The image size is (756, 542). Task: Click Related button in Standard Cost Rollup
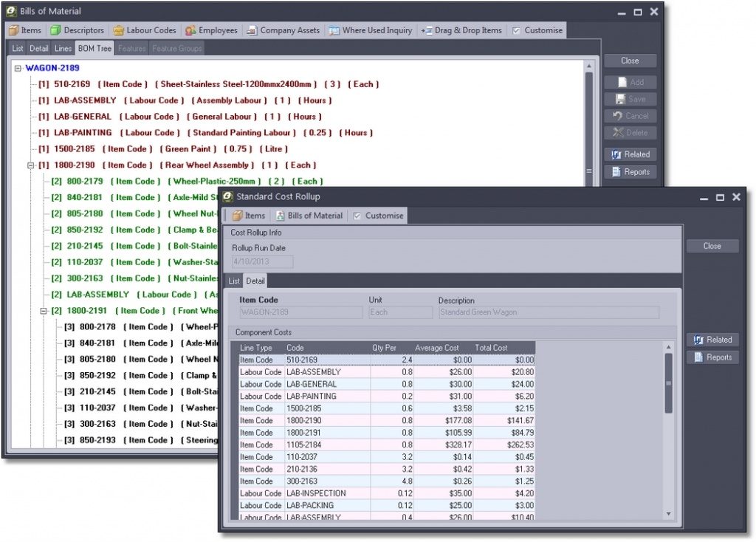point(712,340)
